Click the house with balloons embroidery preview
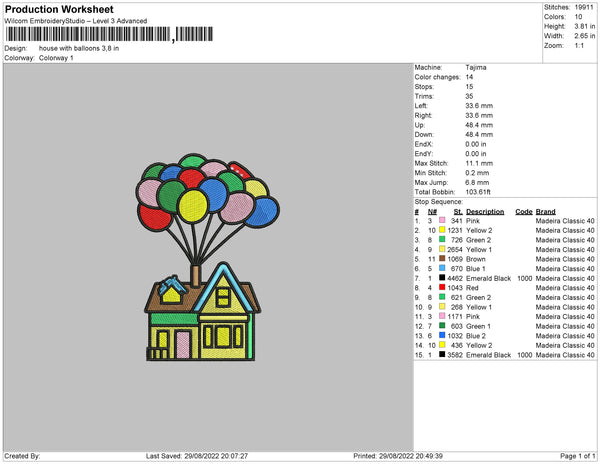 [207, 257]
